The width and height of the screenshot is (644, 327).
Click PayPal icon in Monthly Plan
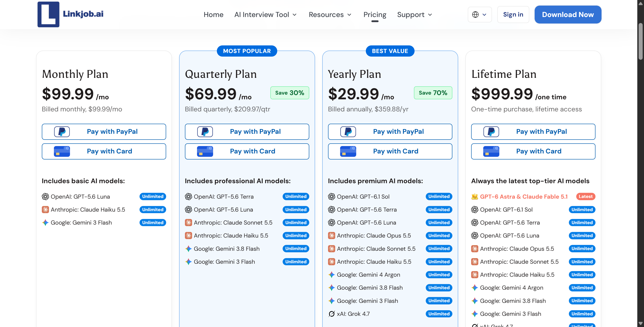pos(62,132)
